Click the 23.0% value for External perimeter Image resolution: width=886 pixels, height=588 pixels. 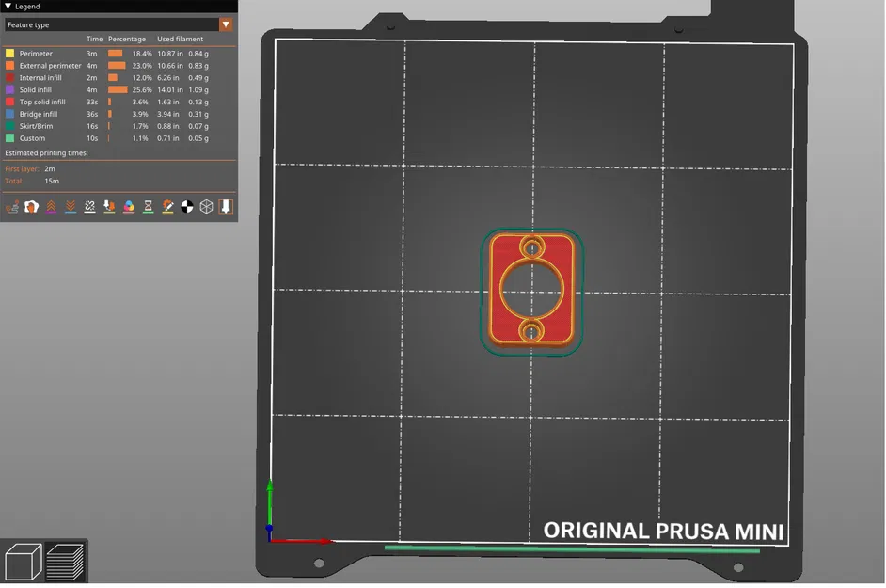pyautogui.click(x=142, y=66)
